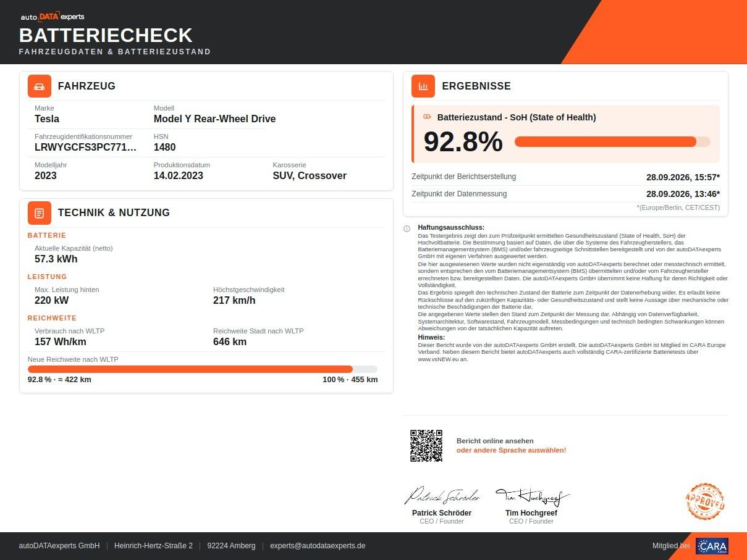Click the car icon beside FAHRZEUG
Screen dimensions: 747x560
(40, 86)
